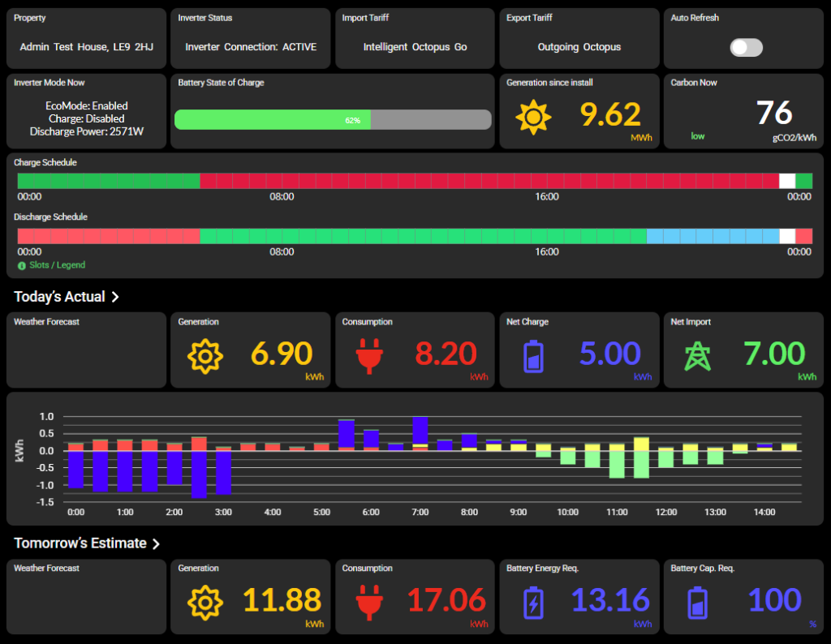Viewport: 831px width, 644px height.
Task: Click the battery icon in Battery Cap. Req.
Action: (x=697, y=603)
